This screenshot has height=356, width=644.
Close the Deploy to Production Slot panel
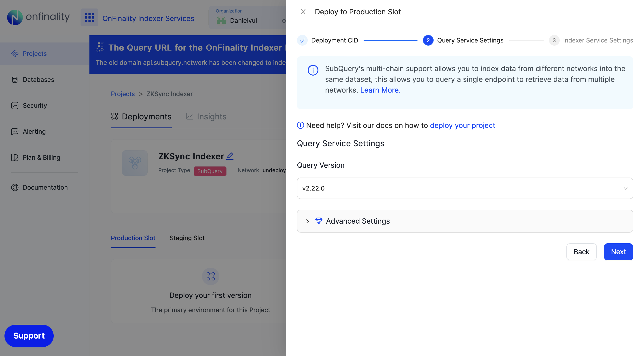pyautogui.click(x=303, y=12)
